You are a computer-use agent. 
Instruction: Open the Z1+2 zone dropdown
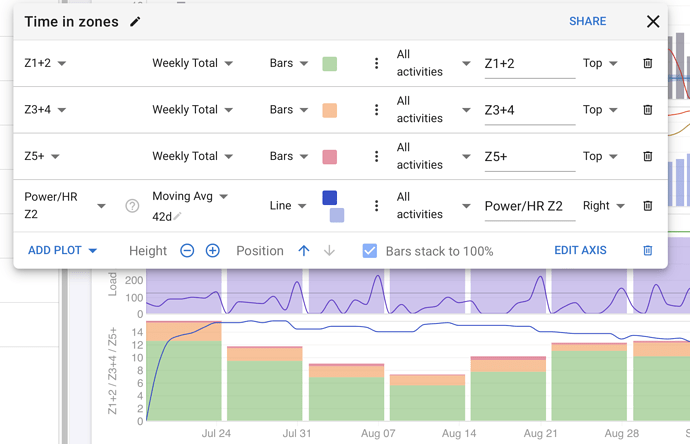[45, 64]
